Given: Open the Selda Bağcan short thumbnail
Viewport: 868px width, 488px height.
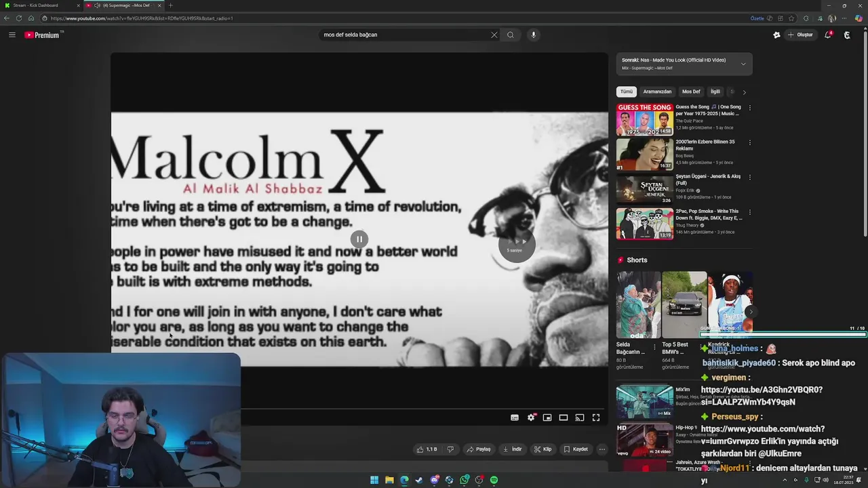Looking at the screenshot, I should [x=638, y=304].
